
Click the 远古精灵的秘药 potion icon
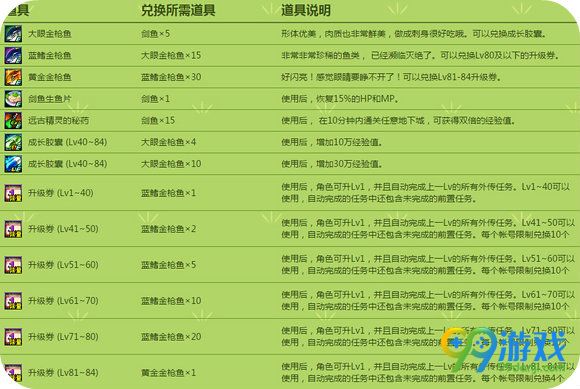click(13, 121)
